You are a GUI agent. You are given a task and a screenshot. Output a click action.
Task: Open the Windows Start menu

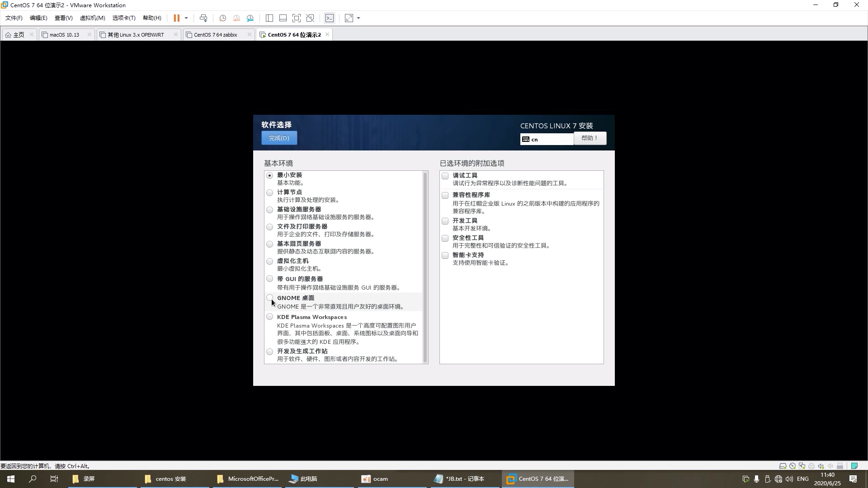coord(11,479)
